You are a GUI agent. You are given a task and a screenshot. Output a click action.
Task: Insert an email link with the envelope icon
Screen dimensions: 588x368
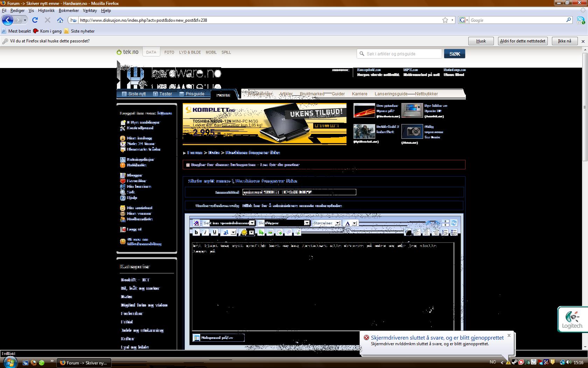[279, 232]
